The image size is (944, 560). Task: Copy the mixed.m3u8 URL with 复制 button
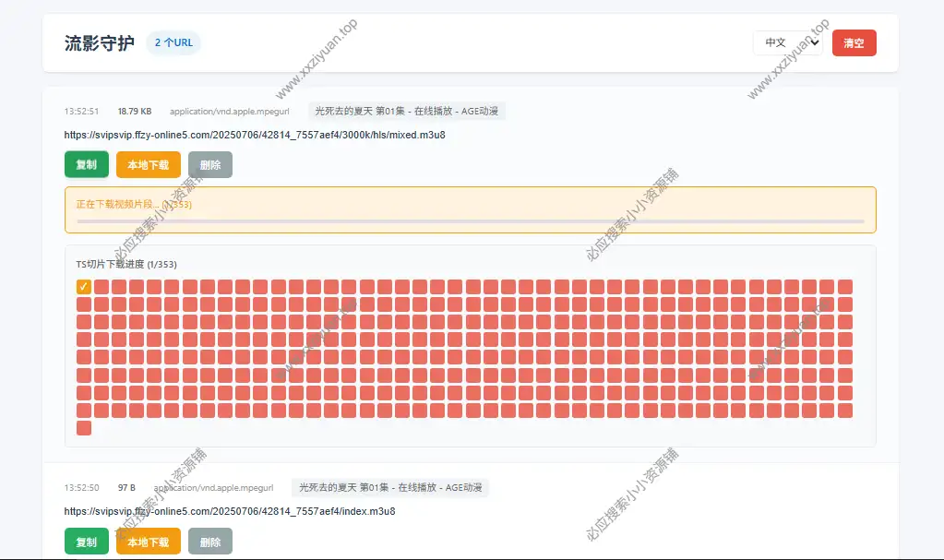[86, 164]
